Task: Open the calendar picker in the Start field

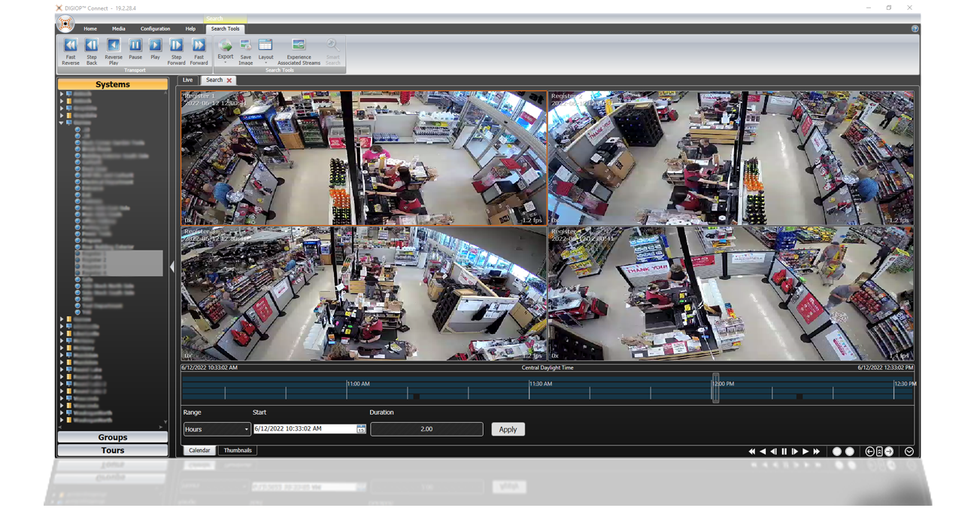Action: click(x=361, y=429)
